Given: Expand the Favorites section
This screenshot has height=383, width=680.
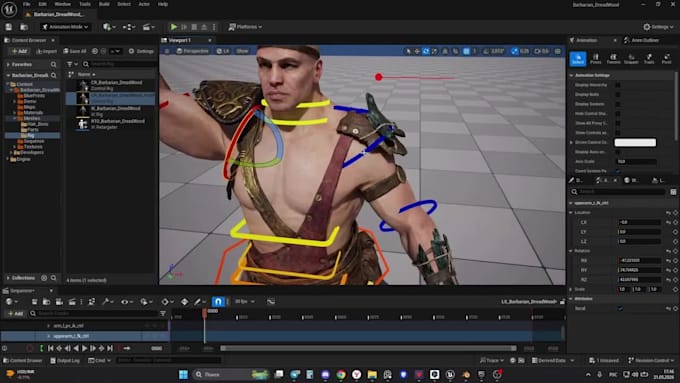Looking at the screenshot, I should [x=8, y=64].
